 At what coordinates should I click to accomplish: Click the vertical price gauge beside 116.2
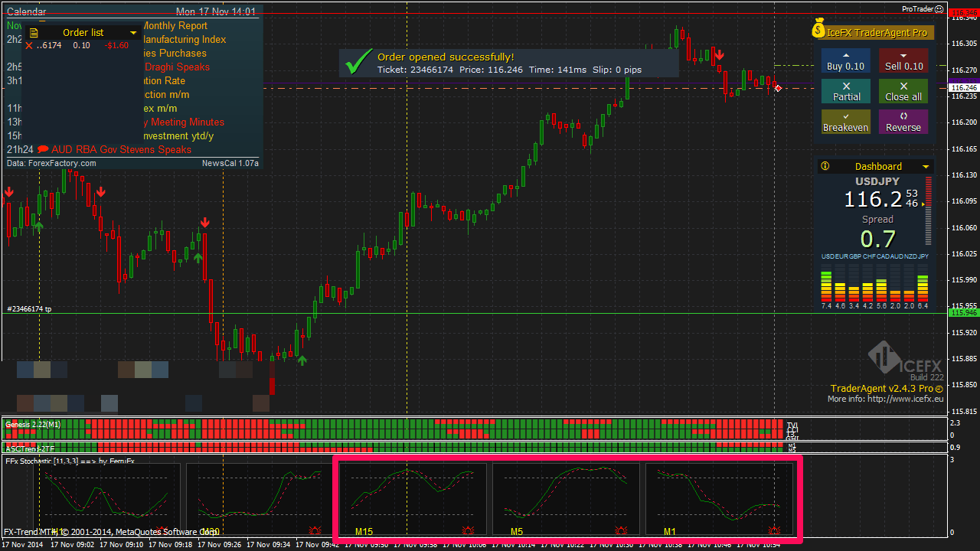[x=929, y=211]
